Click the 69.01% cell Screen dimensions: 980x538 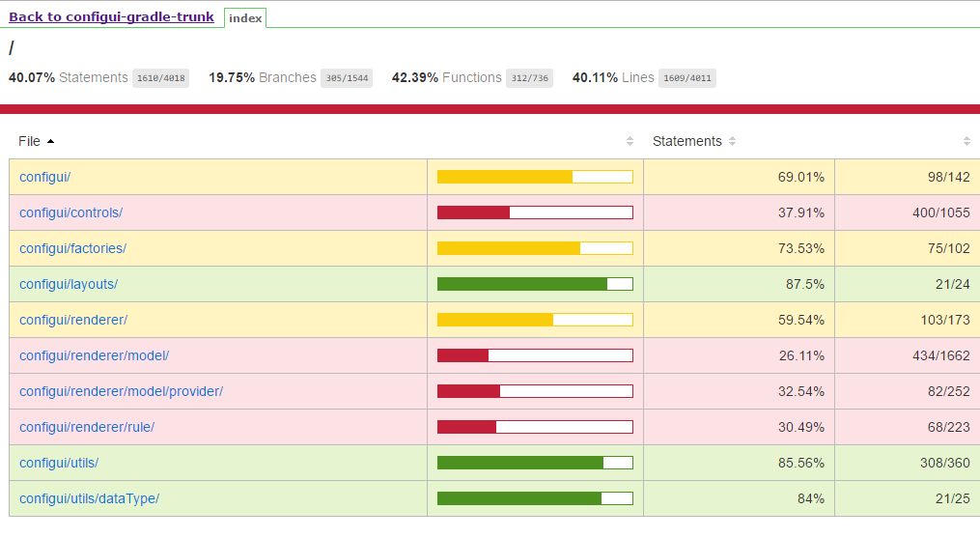739,177
